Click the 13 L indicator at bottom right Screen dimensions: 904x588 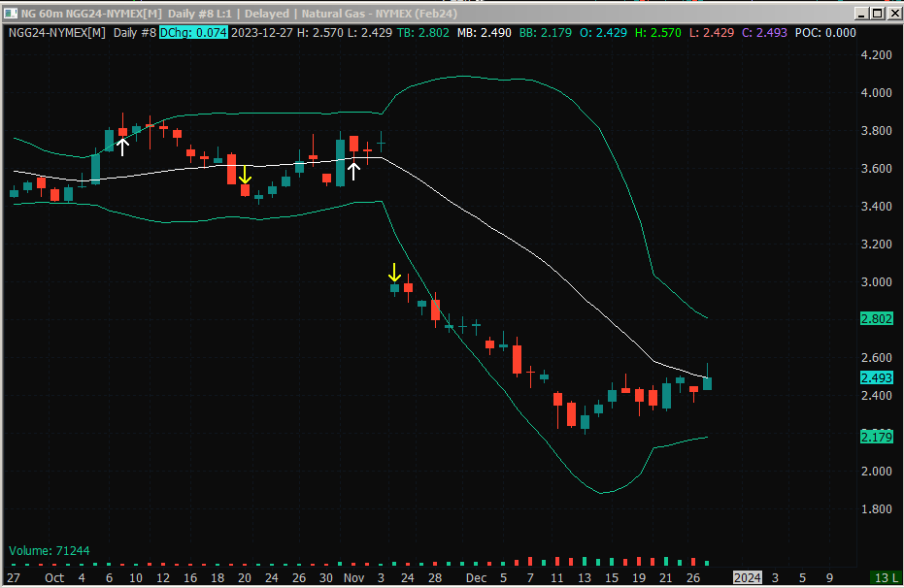click(x=885, y=577)
